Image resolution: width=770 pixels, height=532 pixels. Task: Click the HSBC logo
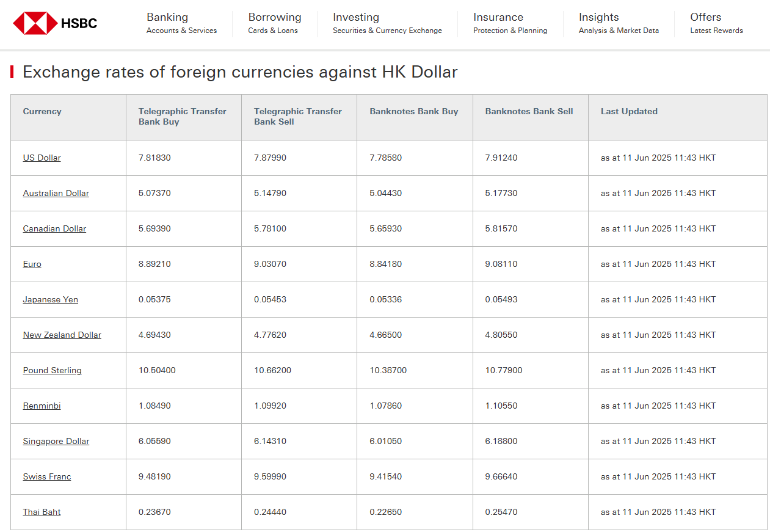(55, 24)
